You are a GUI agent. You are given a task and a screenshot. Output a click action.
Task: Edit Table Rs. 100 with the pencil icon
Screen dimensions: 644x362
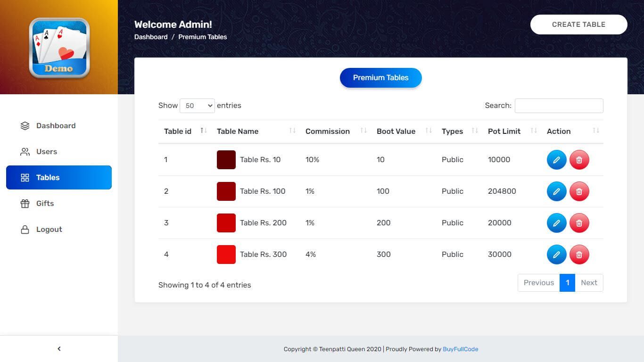coord(556,191)
